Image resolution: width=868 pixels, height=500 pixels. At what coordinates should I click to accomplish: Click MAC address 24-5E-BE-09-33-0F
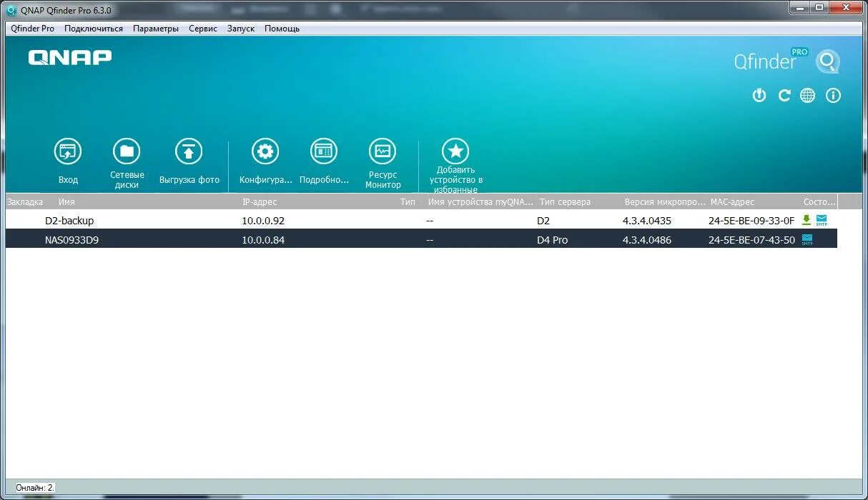(x=751, y=220)
